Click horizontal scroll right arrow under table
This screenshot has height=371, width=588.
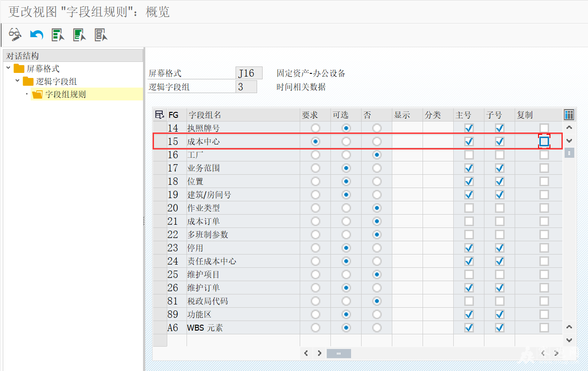click(319, 353)
